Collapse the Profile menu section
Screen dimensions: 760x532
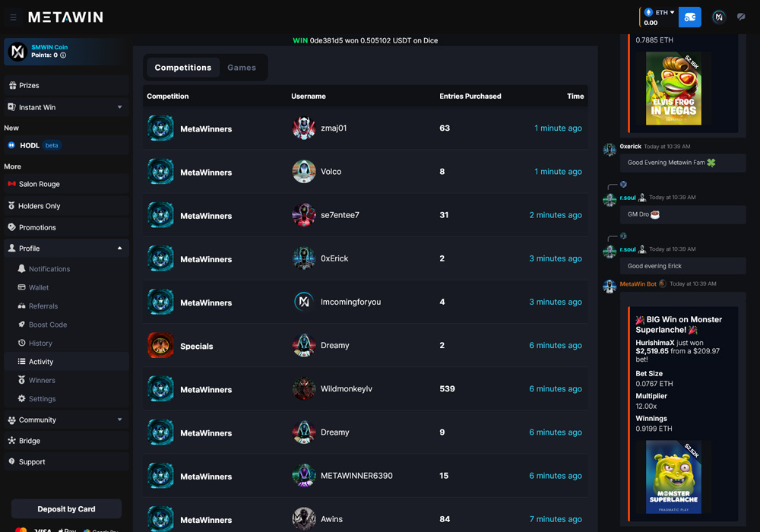[119, 249]
